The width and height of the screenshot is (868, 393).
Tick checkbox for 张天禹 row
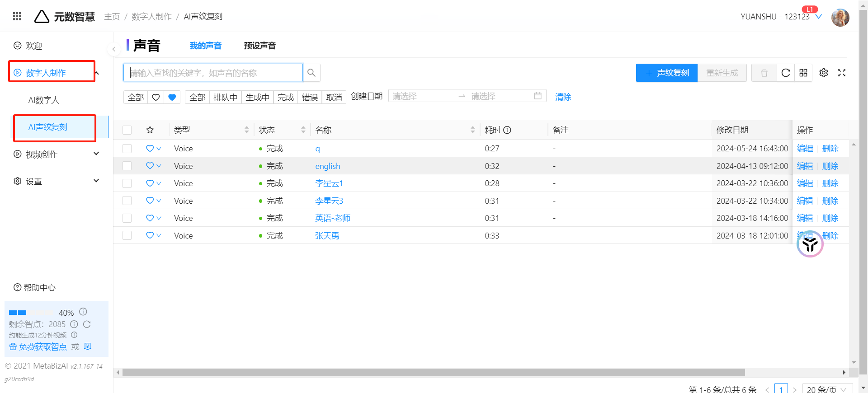pyautogui.click(x=127, y=235)
